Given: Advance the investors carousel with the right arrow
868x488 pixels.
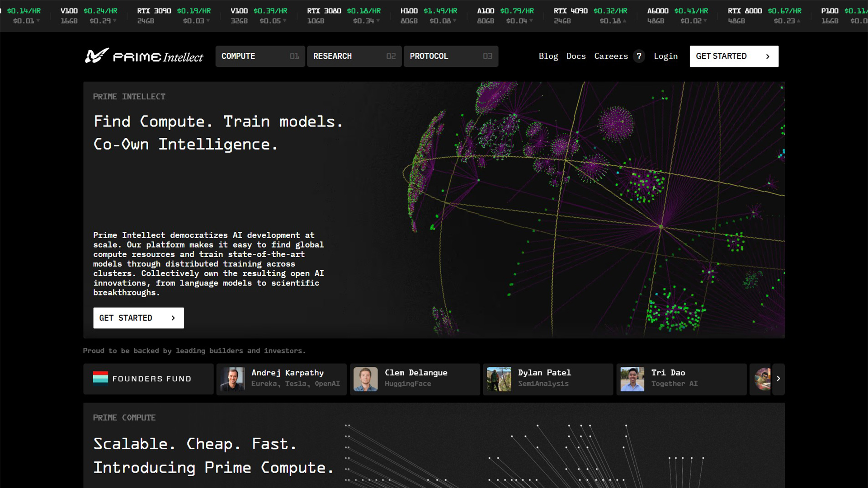Looking at the screenshot, I should click(778, 379).
